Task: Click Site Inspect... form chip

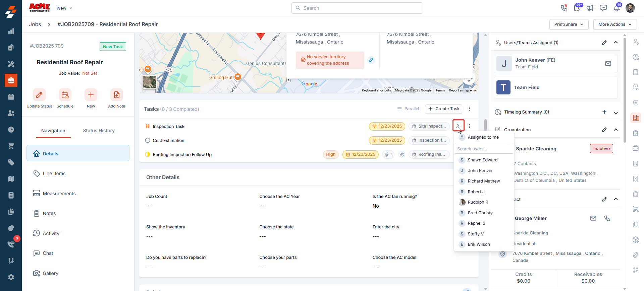Action: click(x=429, y=126)
